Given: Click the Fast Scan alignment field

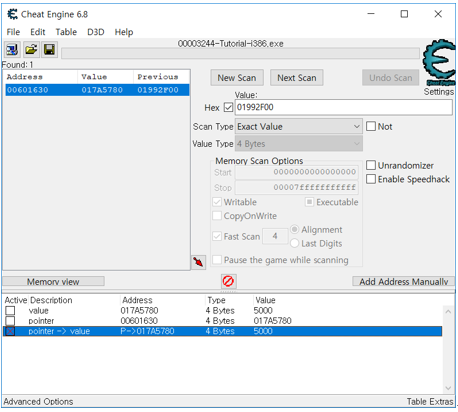Looking at the screenshot, I should [275, 236].
